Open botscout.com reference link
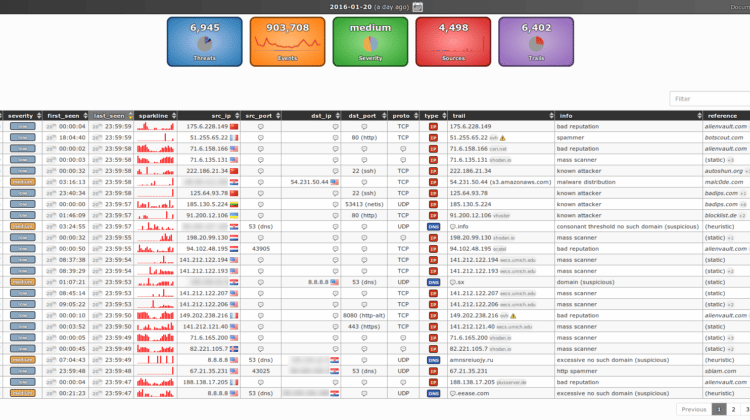This screenshot has width=750, height=420. pyautogui.click(x=724, y=137)
